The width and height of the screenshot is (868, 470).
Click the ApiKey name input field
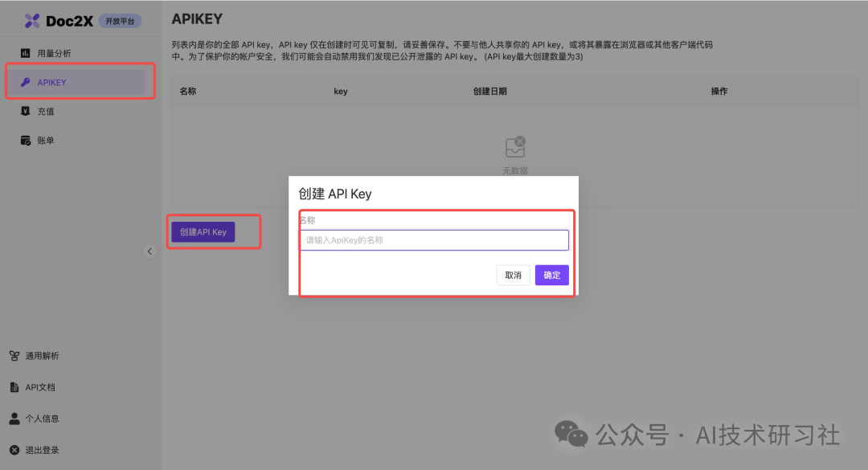click(434, 239)
